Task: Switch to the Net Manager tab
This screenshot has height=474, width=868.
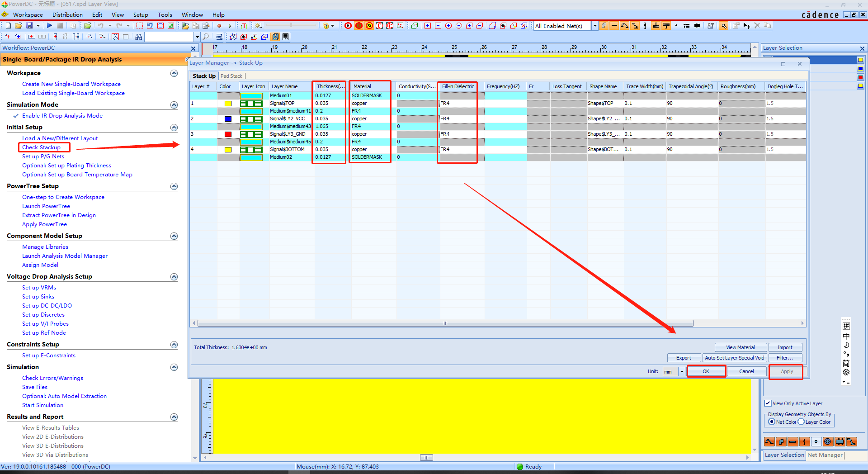Action: [825, 455]
